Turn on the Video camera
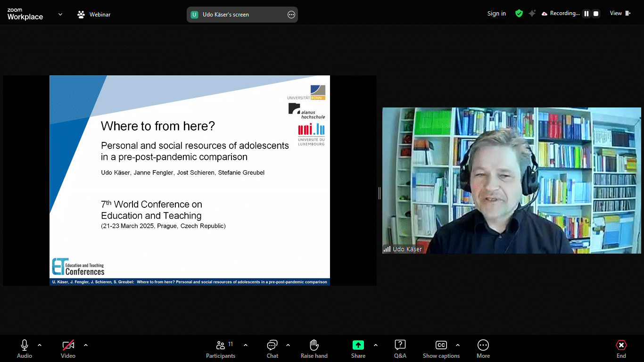 68,349
